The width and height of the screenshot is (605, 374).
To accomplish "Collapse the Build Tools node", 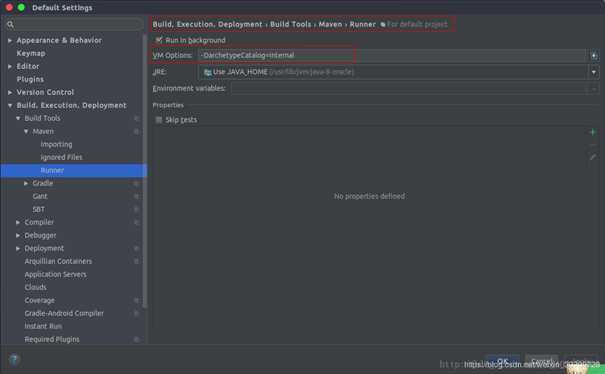I will point(18,118).
